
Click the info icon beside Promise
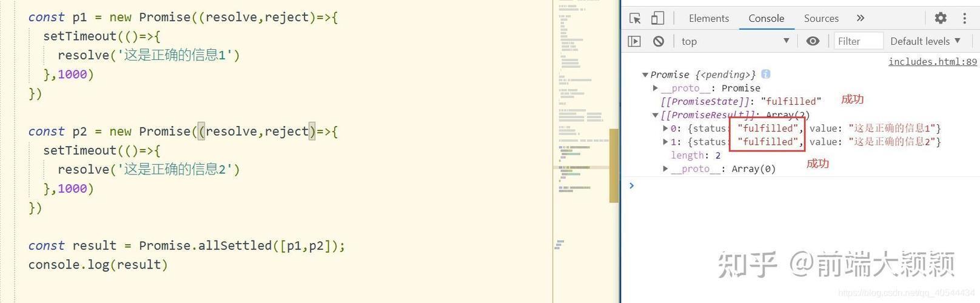[x=765, y=74]
